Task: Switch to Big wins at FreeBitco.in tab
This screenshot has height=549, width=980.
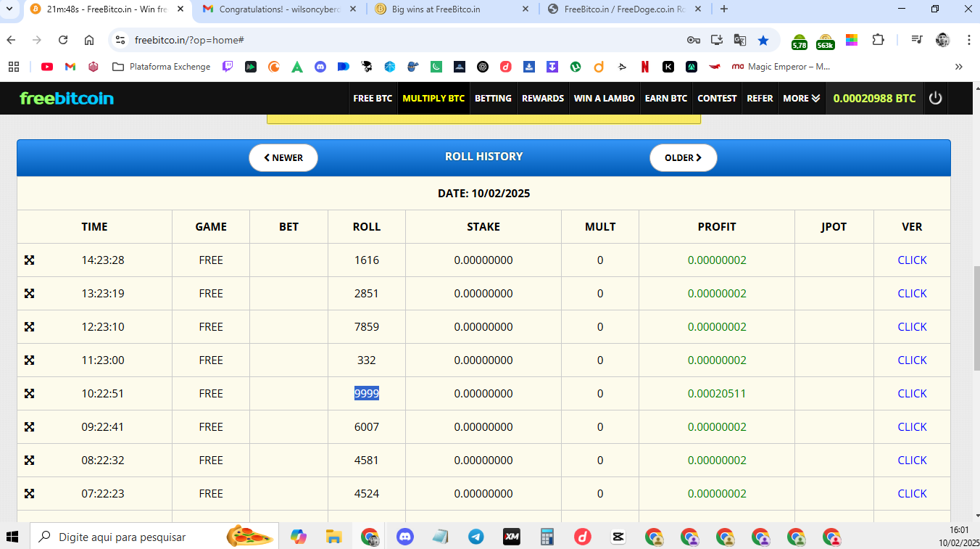Action: click(452, 9)
